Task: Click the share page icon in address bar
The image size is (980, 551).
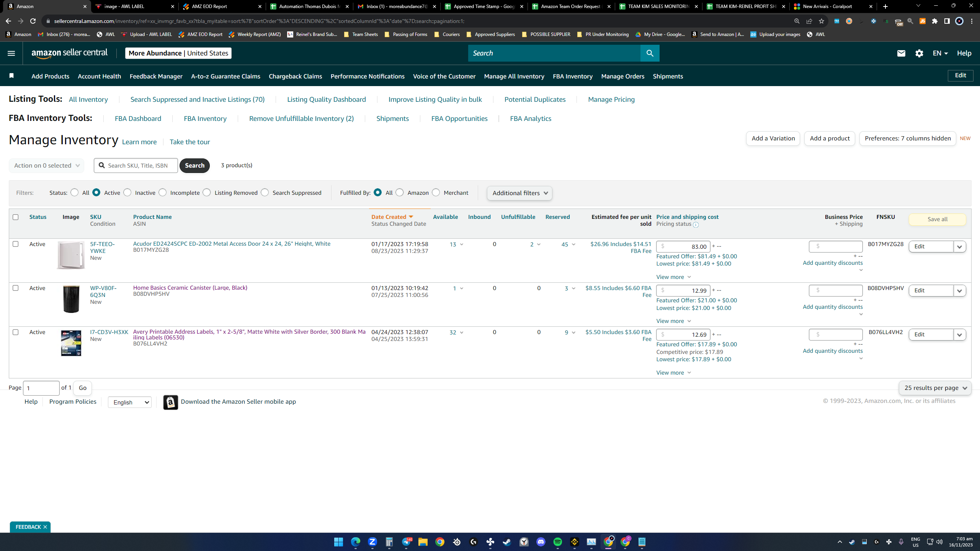Action: [809, 21]
